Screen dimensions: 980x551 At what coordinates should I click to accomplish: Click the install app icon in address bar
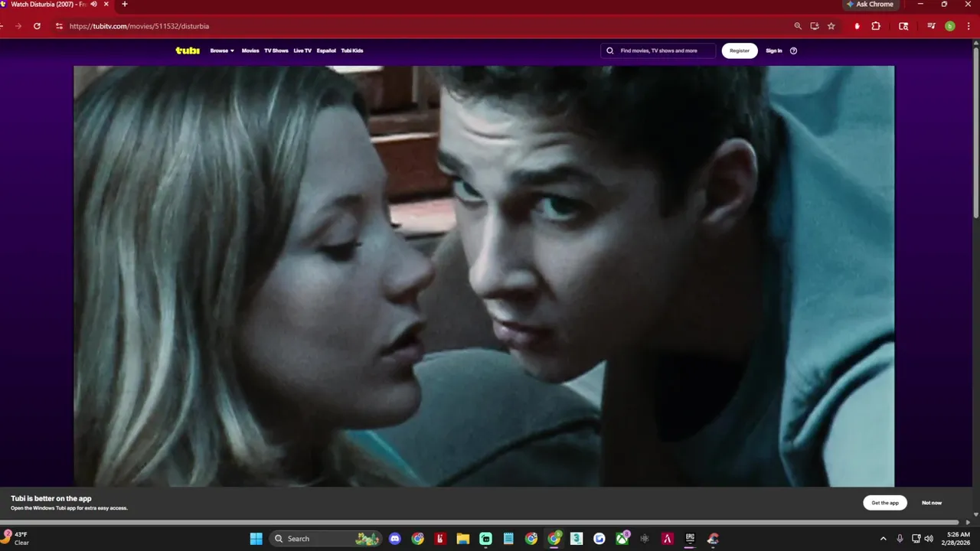pyautogui.click(x=815, y=26)
